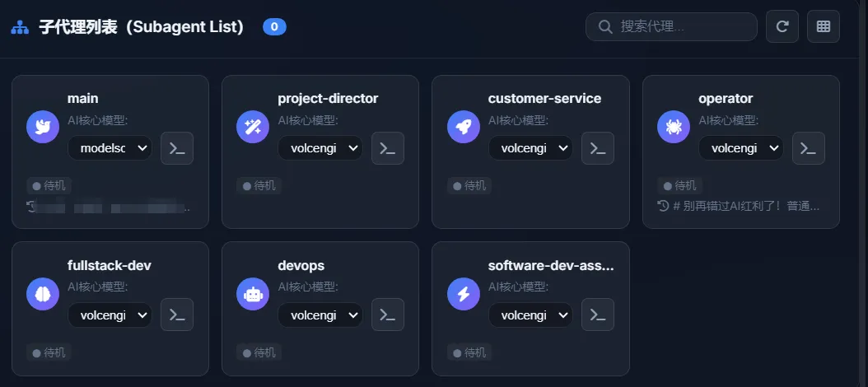Open operator's AI model dropdown
Image resolution: width=868 pixels, height=387 pixels.
(741, 148)
